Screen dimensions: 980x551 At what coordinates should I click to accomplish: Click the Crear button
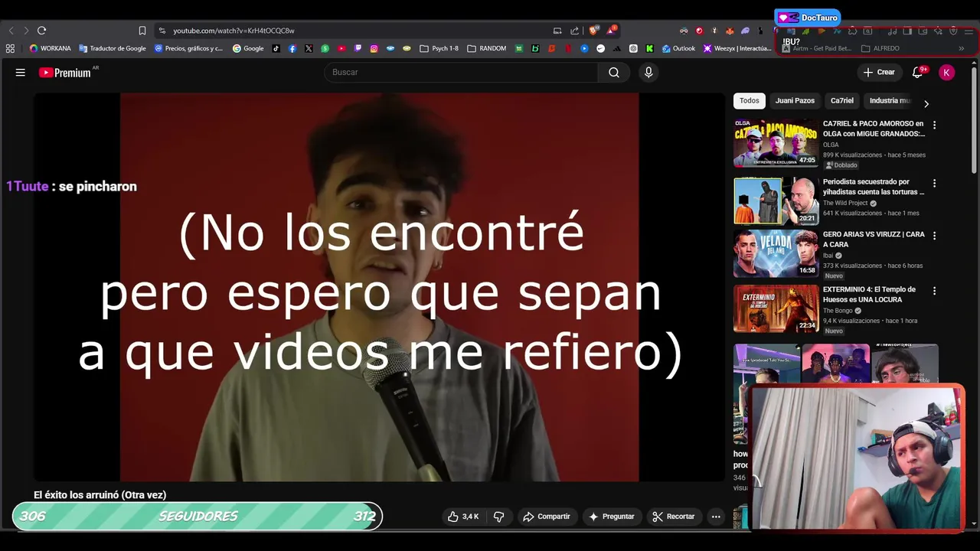point(879,72)
